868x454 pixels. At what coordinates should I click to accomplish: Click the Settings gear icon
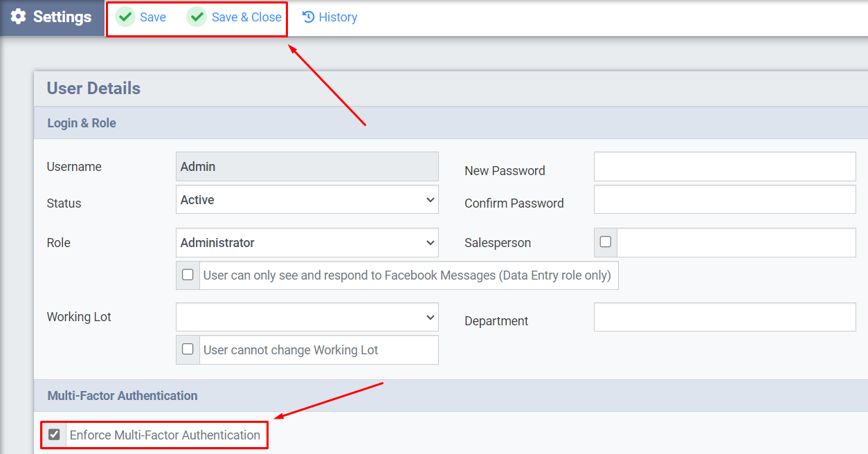point(19,17)
